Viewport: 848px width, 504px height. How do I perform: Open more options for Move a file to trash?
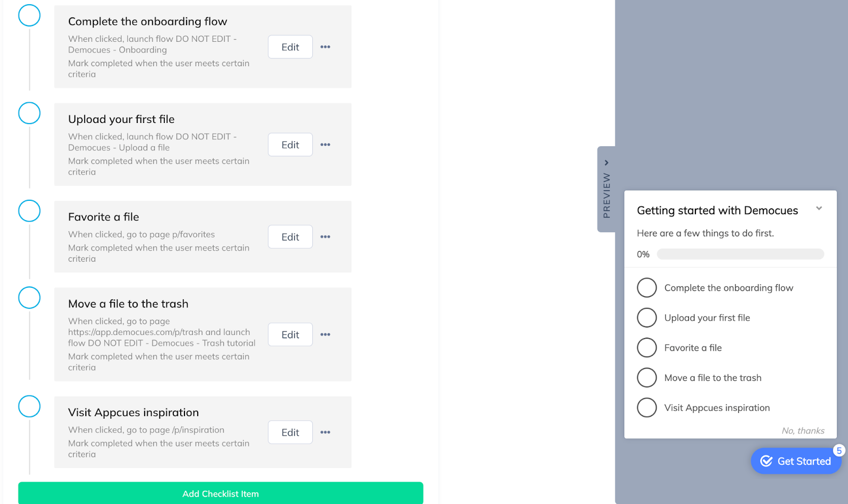click(325, 334)
